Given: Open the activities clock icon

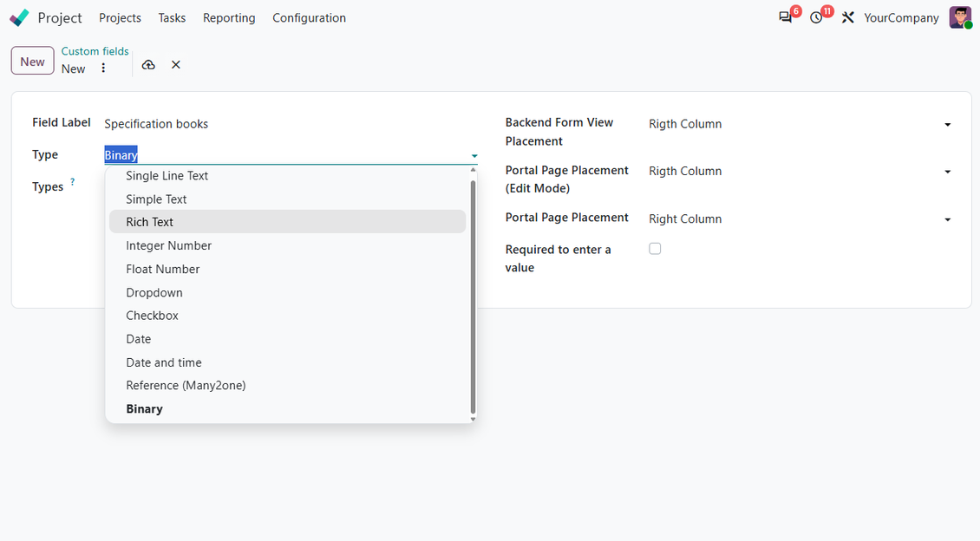Looking at the screenshot, I should (816, 17).
